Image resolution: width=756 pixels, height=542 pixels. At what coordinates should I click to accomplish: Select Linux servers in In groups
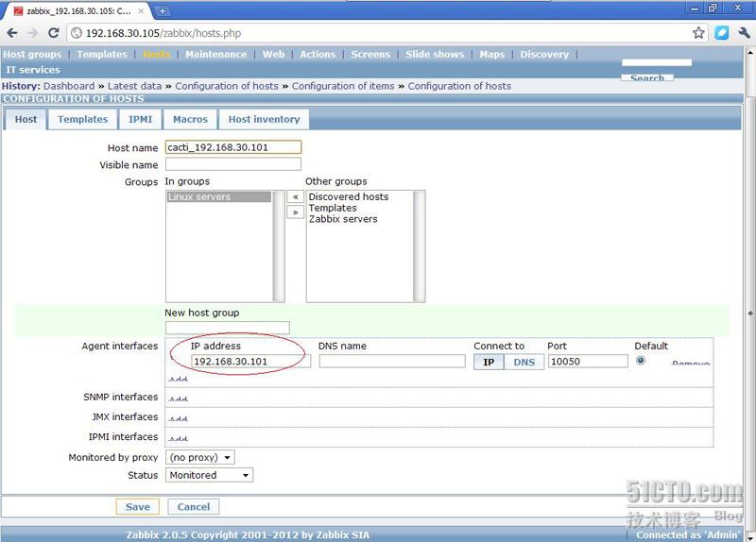pos(219,197)
